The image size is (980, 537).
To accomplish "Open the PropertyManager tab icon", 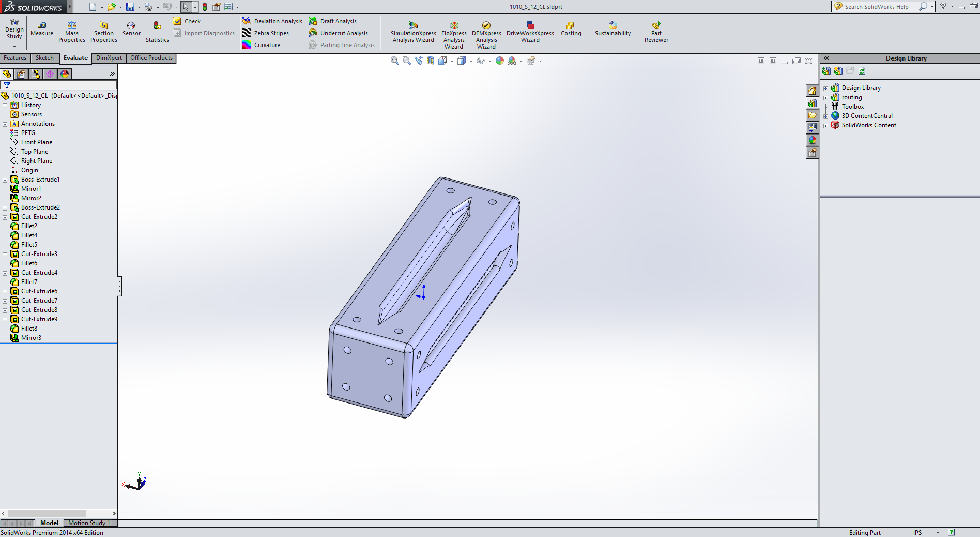I will [21, 74].
